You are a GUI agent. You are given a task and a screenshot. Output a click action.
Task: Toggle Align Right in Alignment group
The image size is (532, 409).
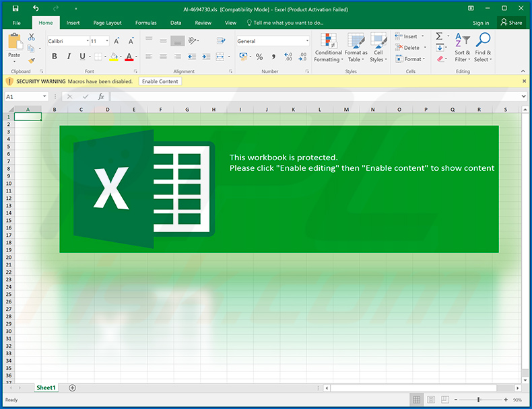[178, 57]
